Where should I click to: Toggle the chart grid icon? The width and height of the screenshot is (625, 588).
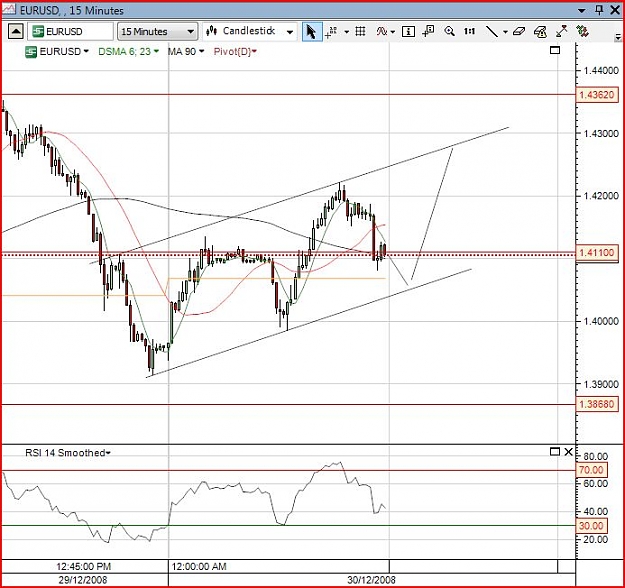coord(360,31)
